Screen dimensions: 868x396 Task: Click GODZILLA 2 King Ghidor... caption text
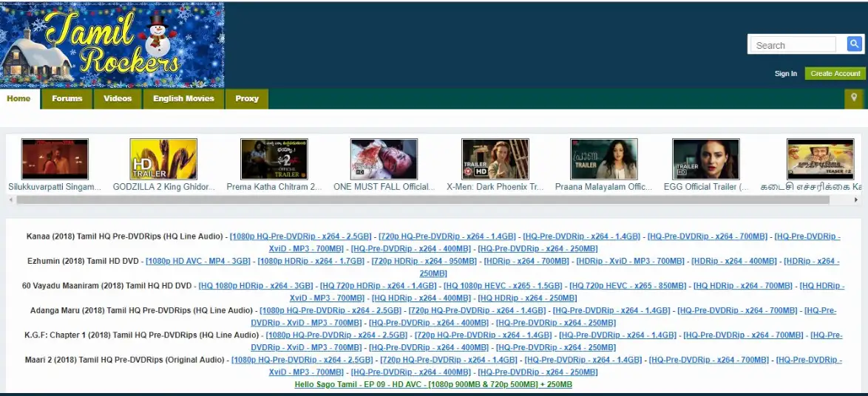tap(163, 187)
